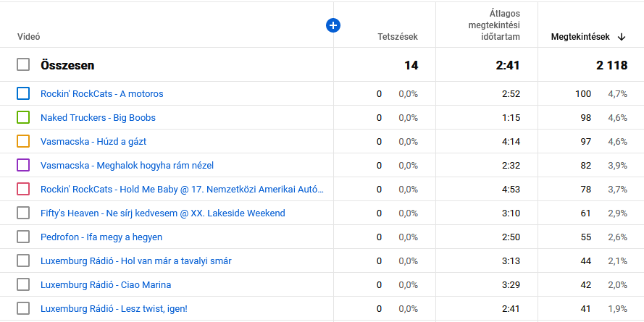Viewport: 644px width, 322px height.
Task: Open Vasmacska - Húzd a gázt link
Action: click(93, 142)
